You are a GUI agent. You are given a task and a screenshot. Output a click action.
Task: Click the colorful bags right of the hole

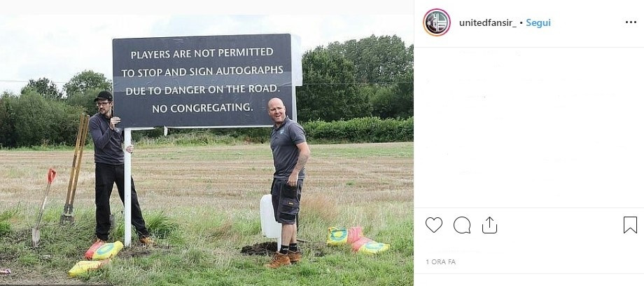(357, 240)
